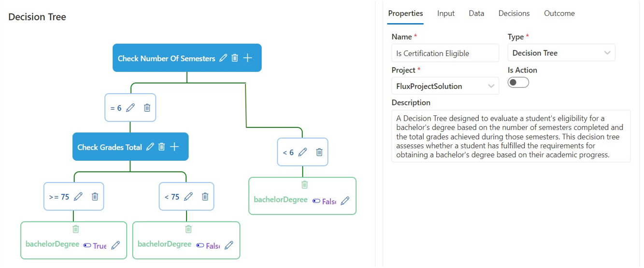Open the Type dropdown showing Decision Tree
The width and height of the screenshot is (644, 268).
[x=561, y=53]
